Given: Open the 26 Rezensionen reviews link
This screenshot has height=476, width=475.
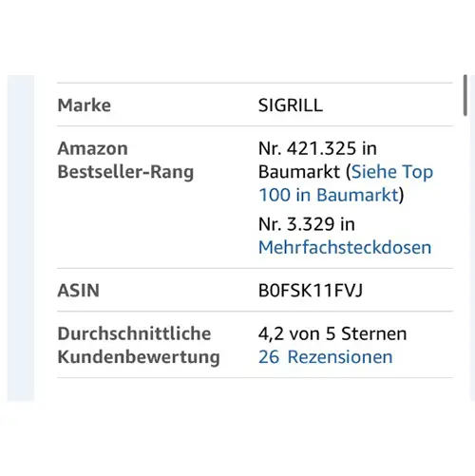Looking at the screenshot, I should point(326,357).
